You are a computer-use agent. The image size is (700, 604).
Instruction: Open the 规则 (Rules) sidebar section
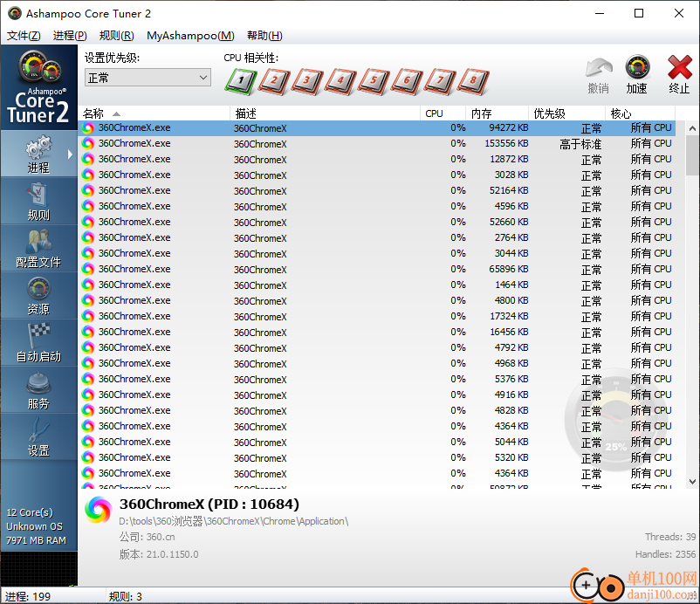[x=38, y=202]
